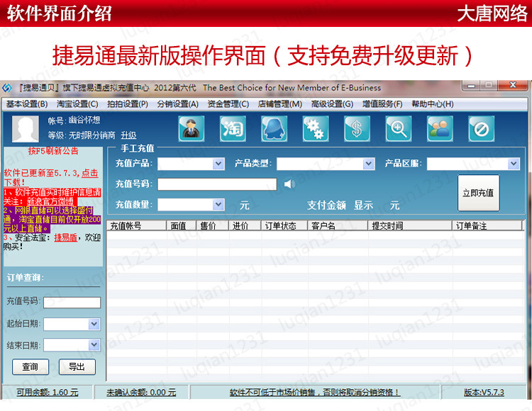Viewport: 532px width, 411px height.
Task: Click the 订单状态 column header
Action: pos(284,225)
